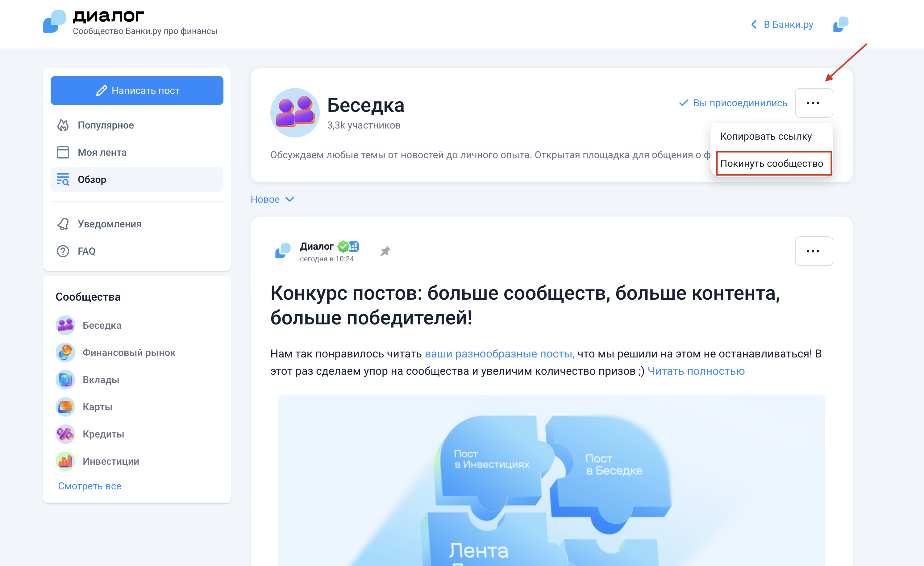Toggle the Вы присоединились membership status
This screenshot has width=924, height=566.
[x=733, y=103]
